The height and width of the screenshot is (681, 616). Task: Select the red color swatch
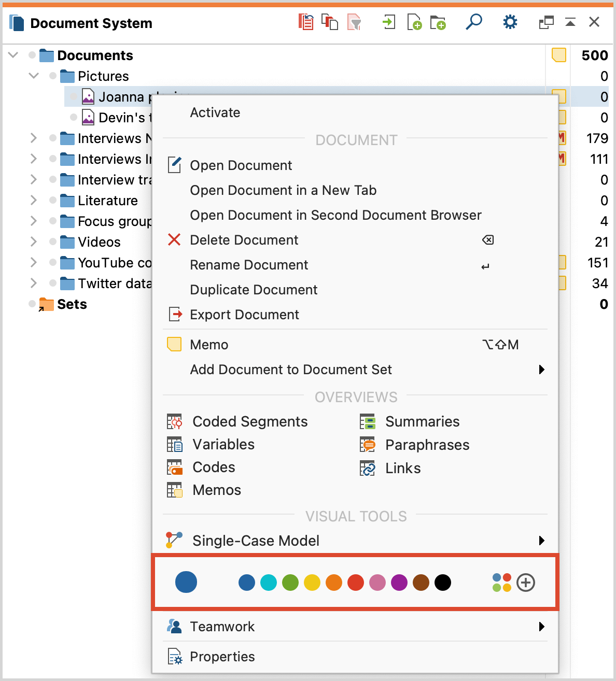click(356, 583)
